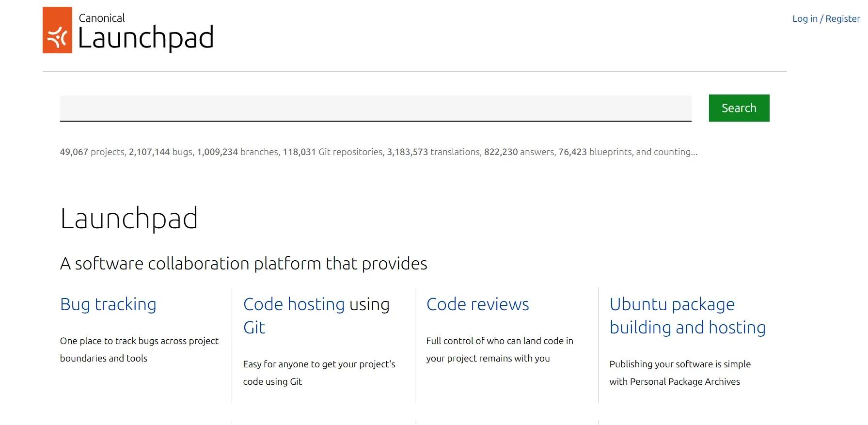Open the Log in / Register link
868x425 pixels.
pos(826,18)
